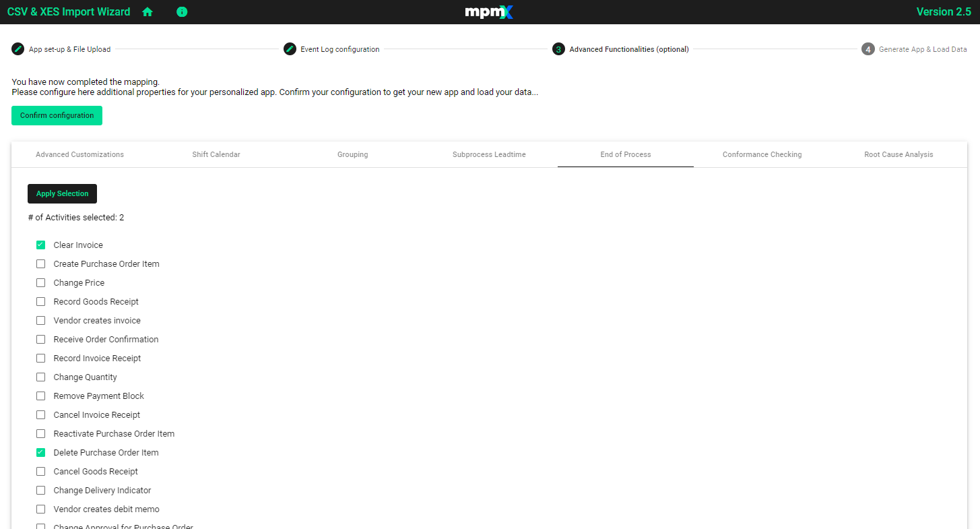Click the mpmX logo
Screen dimensions: 980x529
489,12
